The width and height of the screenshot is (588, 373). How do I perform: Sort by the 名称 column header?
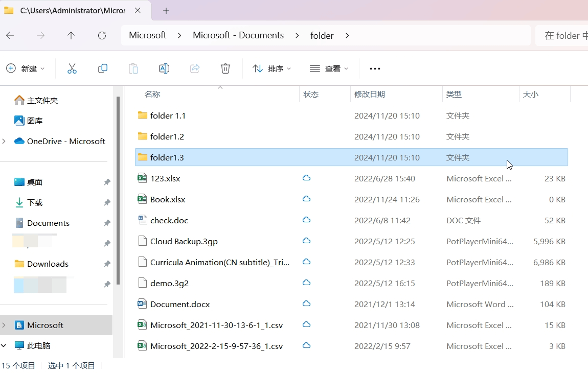(x=152, y=95)
